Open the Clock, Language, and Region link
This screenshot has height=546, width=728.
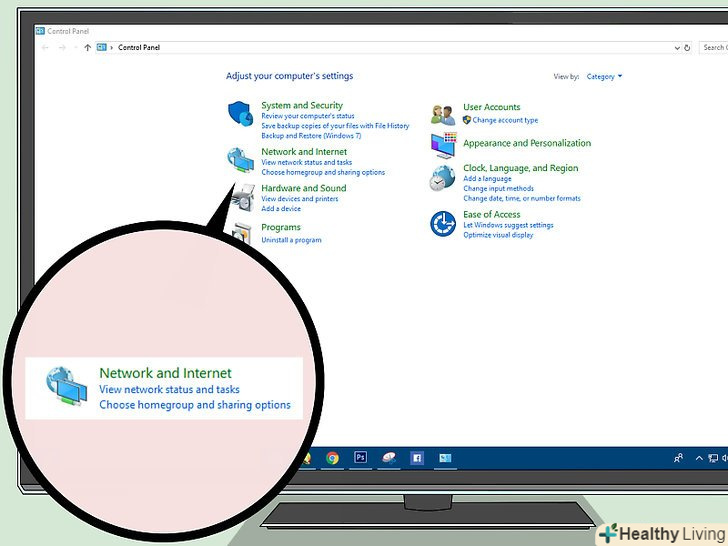[x=520, y=168]
